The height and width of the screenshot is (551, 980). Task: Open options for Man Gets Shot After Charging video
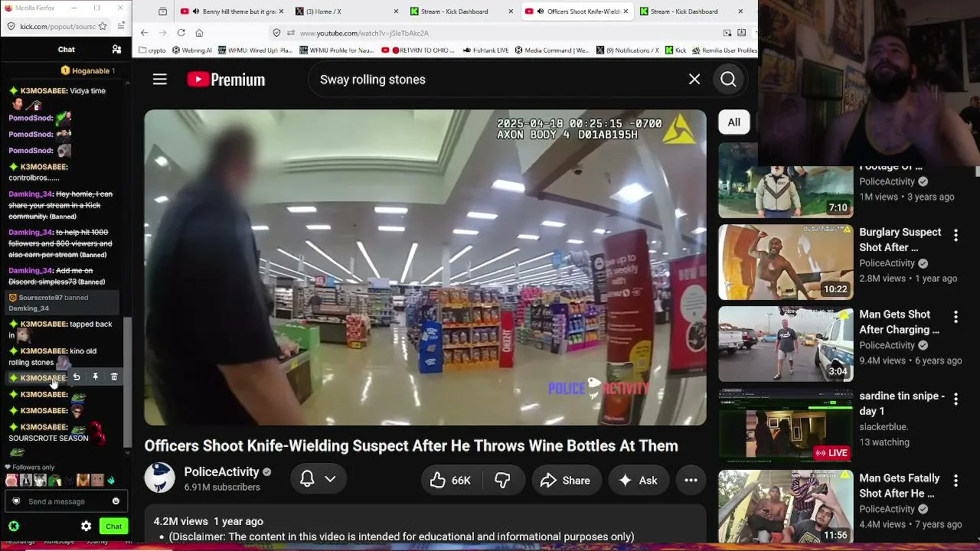[x=955, y=317]
